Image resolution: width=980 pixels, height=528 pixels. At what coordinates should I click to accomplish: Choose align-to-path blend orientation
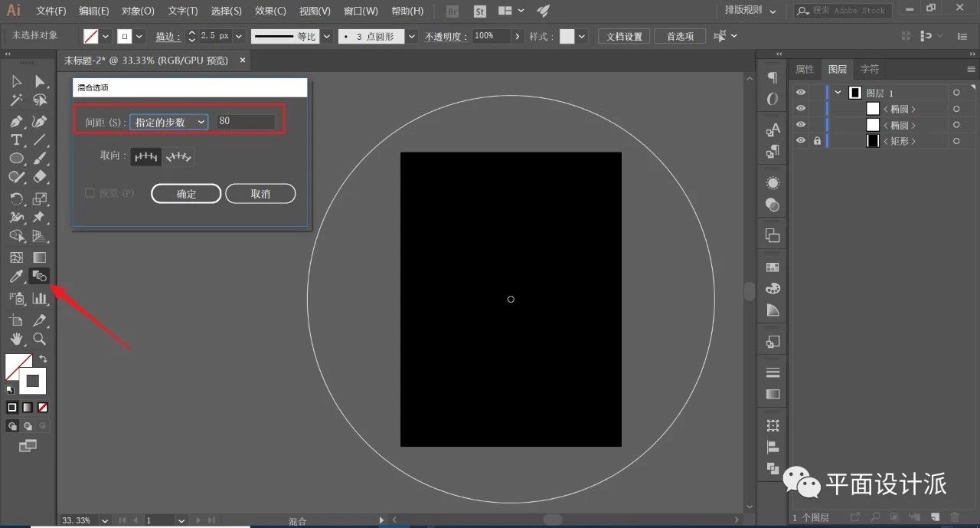(x=178, y=156)
